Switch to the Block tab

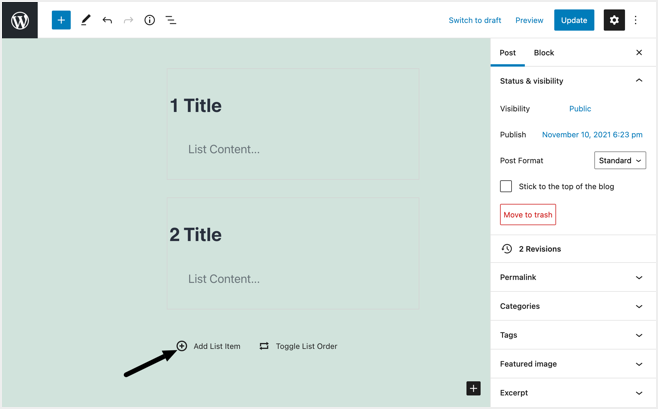click(543, 53)
